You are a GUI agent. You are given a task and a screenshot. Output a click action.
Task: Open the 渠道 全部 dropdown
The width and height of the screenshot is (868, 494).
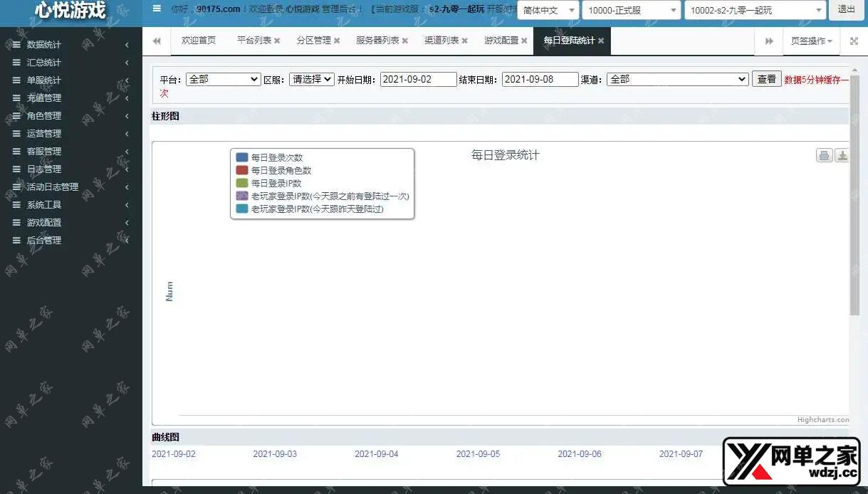pyautogui.click(x=677, y=79)
